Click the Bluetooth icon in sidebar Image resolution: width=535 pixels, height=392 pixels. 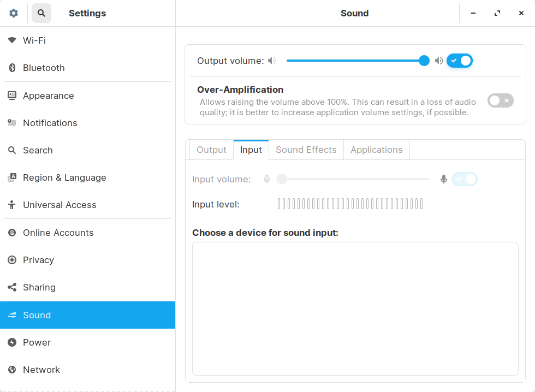(x=12, y=68)
